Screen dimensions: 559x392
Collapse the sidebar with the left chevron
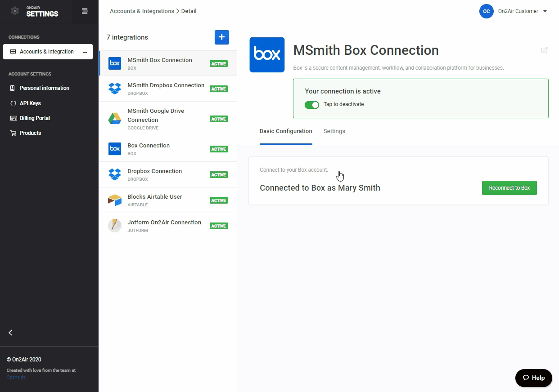pyautogui.click(x=11, y=333)
